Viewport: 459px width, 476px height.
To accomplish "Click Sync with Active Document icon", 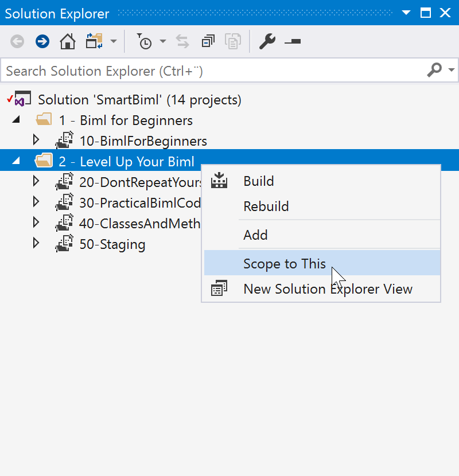I will tap(182, 41).
